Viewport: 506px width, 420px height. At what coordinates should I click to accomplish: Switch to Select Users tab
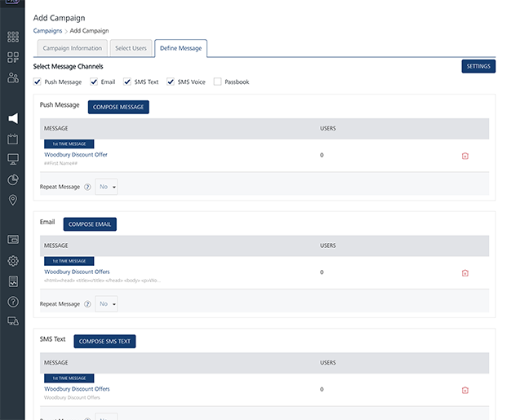click(x=131, y=48)
